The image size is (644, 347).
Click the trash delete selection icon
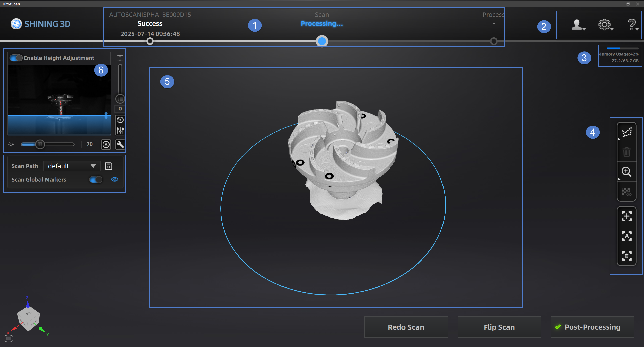[626, 152]
